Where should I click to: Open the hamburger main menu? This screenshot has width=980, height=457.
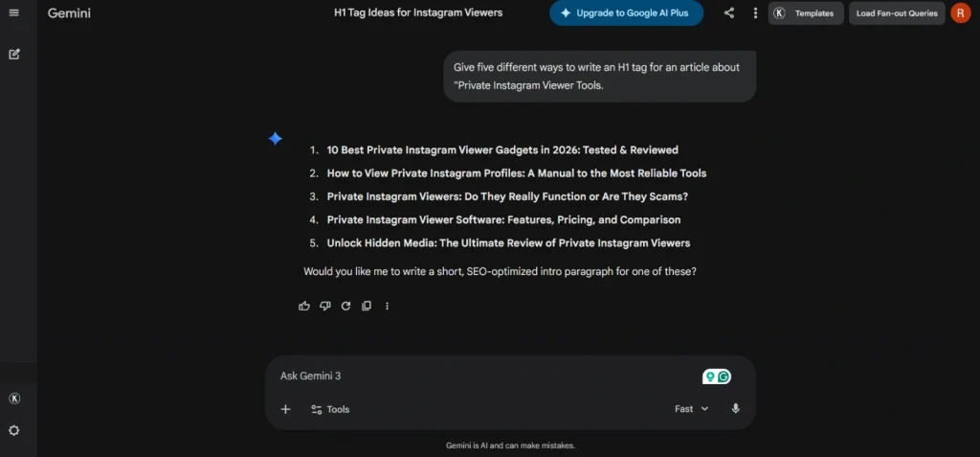tap(13, 12)
